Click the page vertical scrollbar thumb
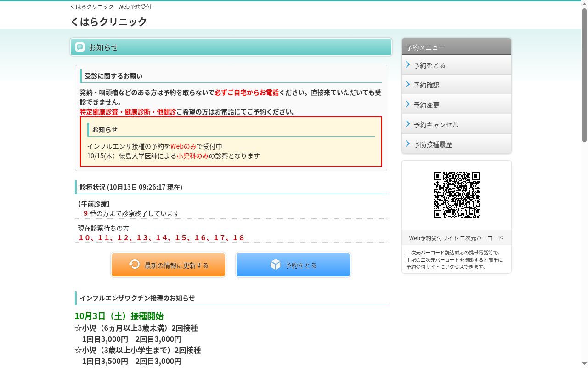Viewport: 588px width, 368px height. [x=584, y=75]
